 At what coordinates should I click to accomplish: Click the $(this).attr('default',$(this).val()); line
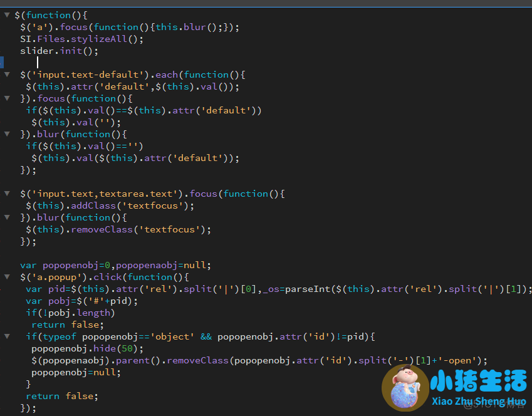click(x=133, y=86)
